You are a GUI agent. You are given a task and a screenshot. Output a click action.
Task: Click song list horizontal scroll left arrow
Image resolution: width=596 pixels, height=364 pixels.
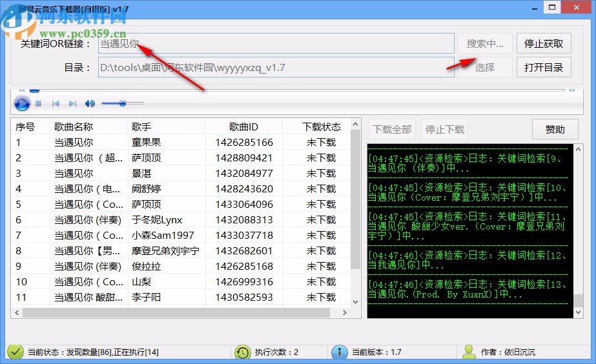pos(17,313)
